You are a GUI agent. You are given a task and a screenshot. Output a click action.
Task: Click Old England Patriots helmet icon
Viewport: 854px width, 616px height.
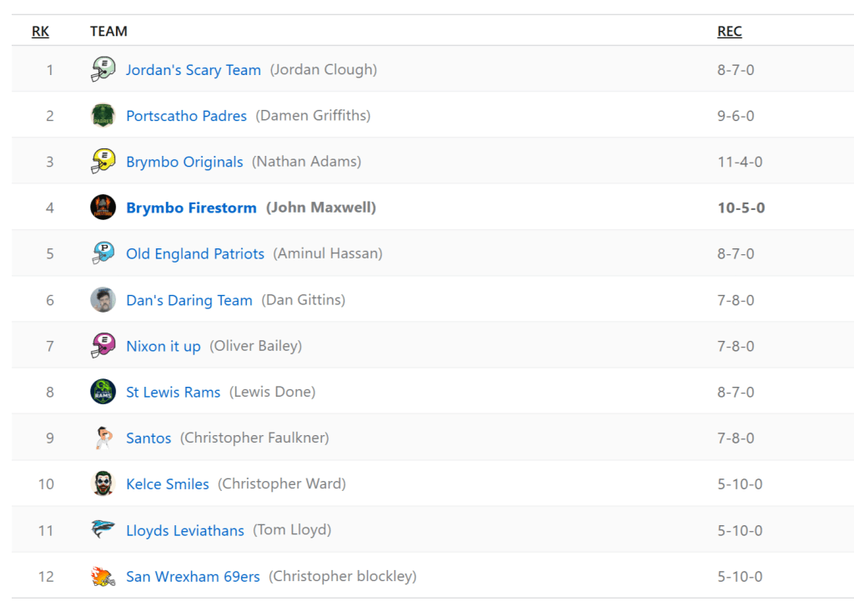click(x=103, y=253)
